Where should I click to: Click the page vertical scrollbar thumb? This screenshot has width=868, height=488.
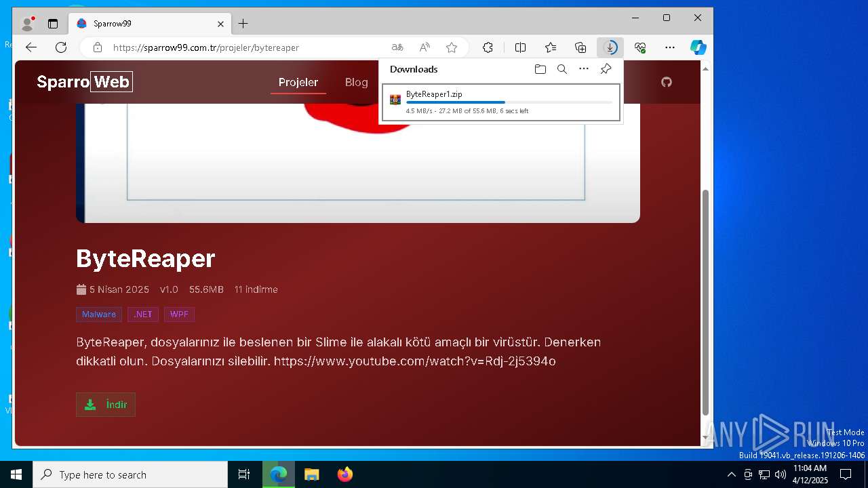tap(705, 302)
